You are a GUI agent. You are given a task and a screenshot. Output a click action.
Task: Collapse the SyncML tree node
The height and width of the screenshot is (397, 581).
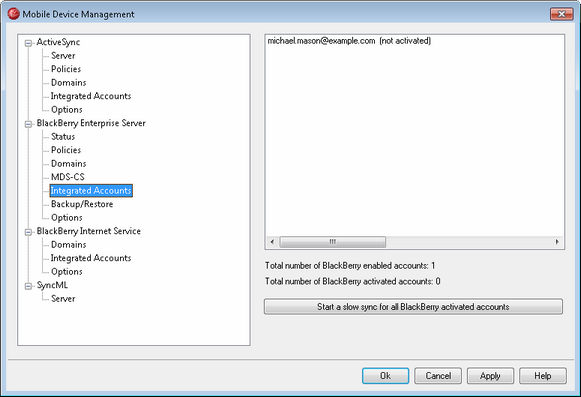pos(28,286)
